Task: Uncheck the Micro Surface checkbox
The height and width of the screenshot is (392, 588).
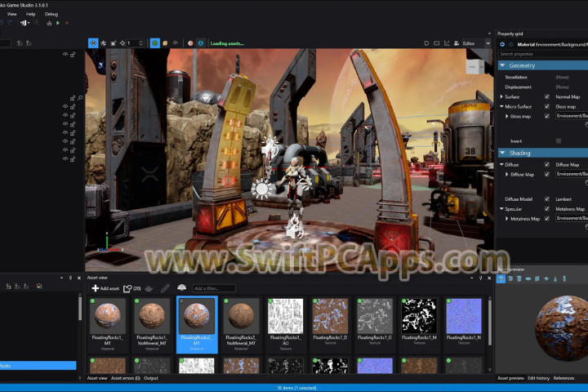Action: point(546,106)
